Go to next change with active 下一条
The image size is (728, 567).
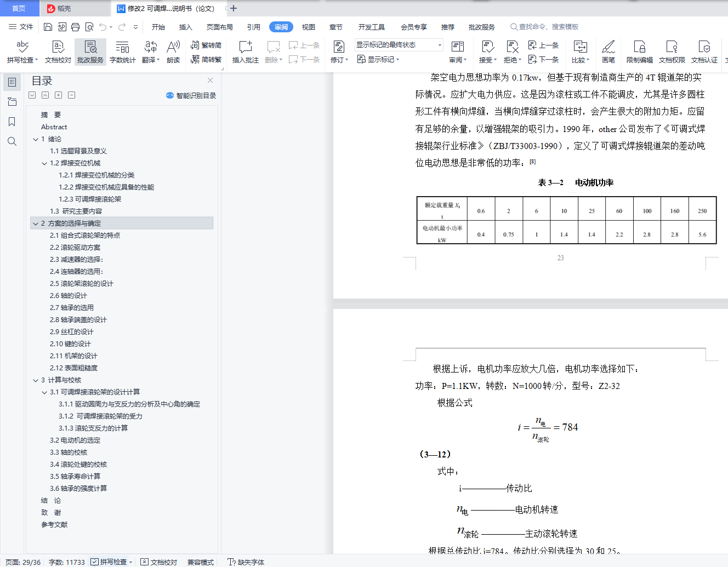pos(543,59)
